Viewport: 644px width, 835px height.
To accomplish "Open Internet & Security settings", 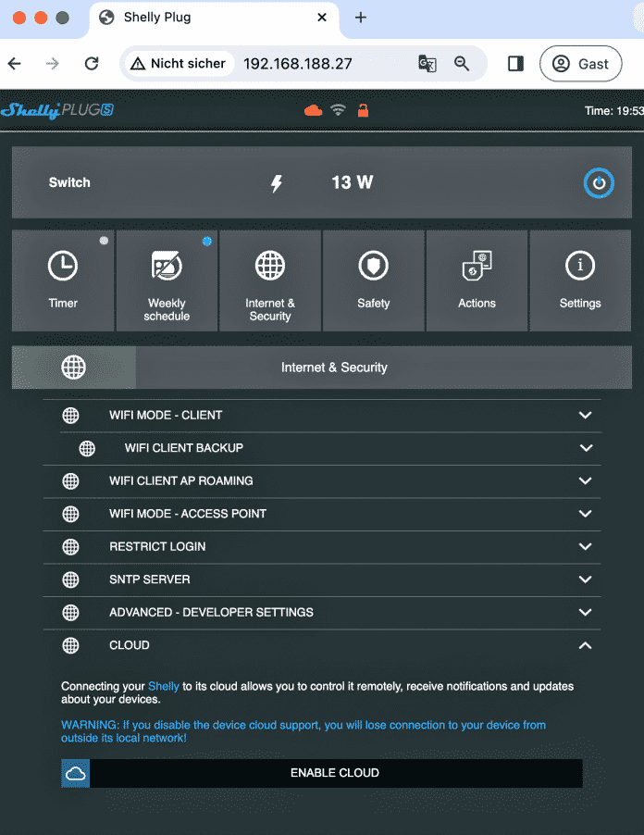I will click(x=270, y=280).
